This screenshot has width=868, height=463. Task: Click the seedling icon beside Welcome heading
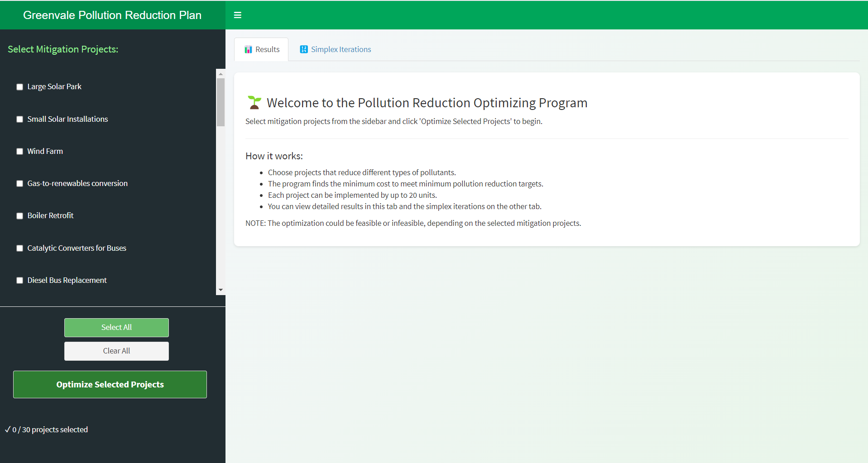pyautogui.click(x=254, y=103)
